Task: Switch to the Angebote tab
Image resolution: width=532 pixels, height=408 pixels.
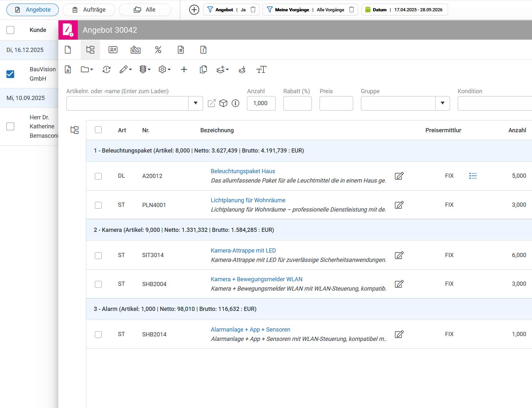Action: coord(33,10)
